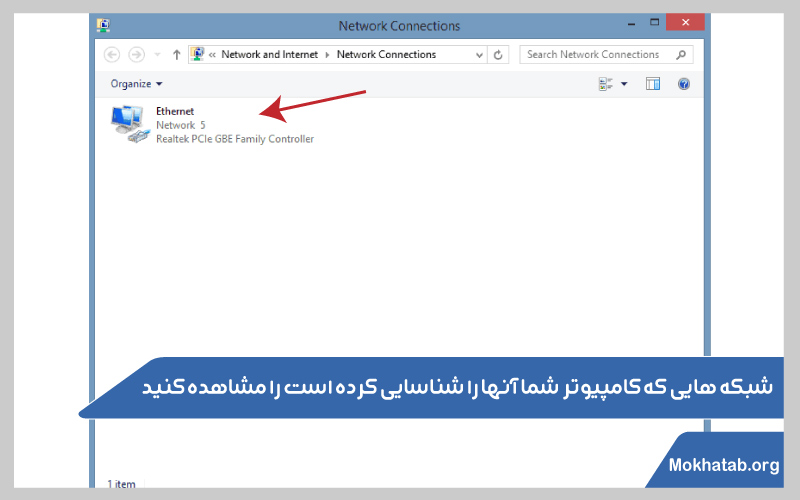
Task: Select Network and Internet breadcrumb
Action: [269, 55]
